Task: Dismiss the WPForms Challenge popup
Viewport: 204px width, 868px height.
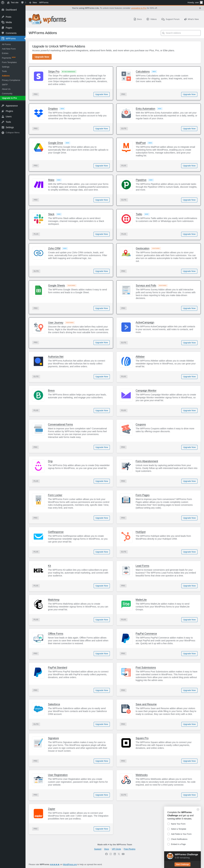Action: [198, 809]
